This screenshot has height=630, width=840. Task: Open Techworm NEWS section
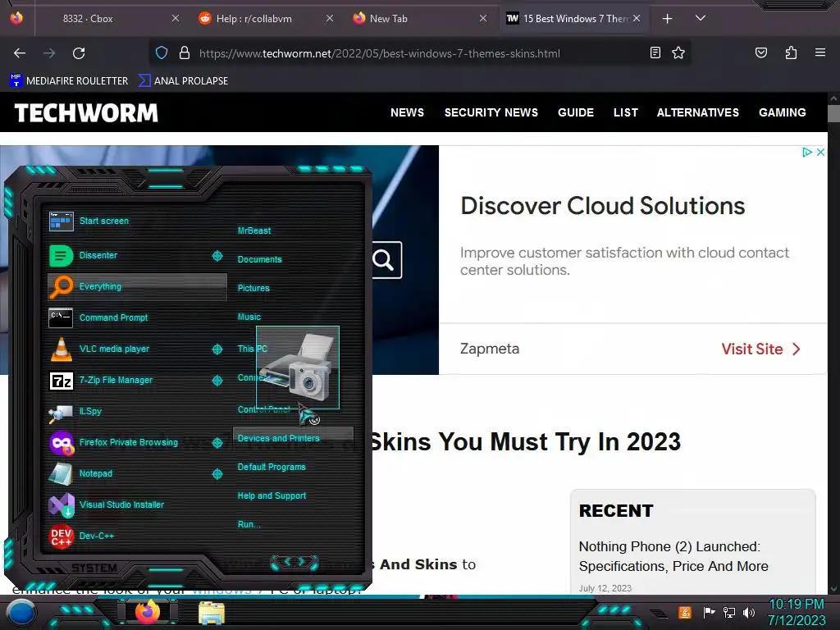407,112
